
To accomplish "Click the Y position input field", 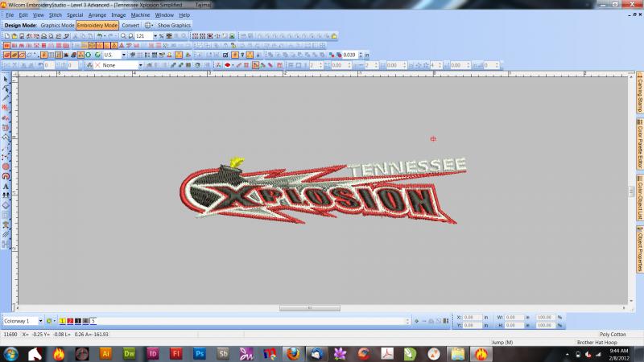I will point(473,325).
